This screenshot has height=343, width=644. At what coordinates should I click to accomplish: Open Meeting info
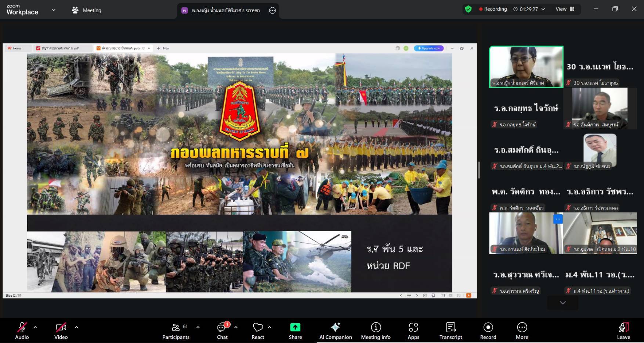376,331
